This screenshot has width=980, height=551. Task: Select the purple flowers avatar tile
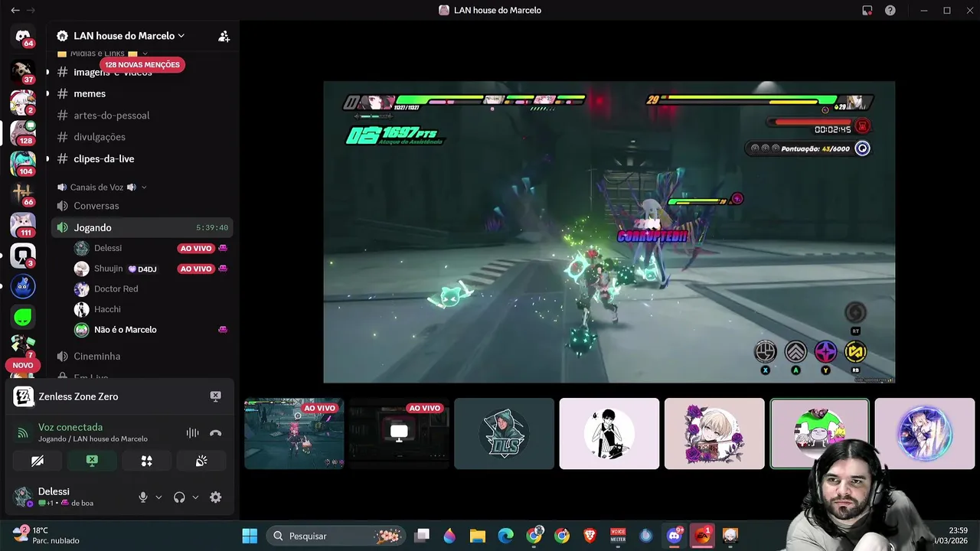pyautogui.click(x=714, y=433)
